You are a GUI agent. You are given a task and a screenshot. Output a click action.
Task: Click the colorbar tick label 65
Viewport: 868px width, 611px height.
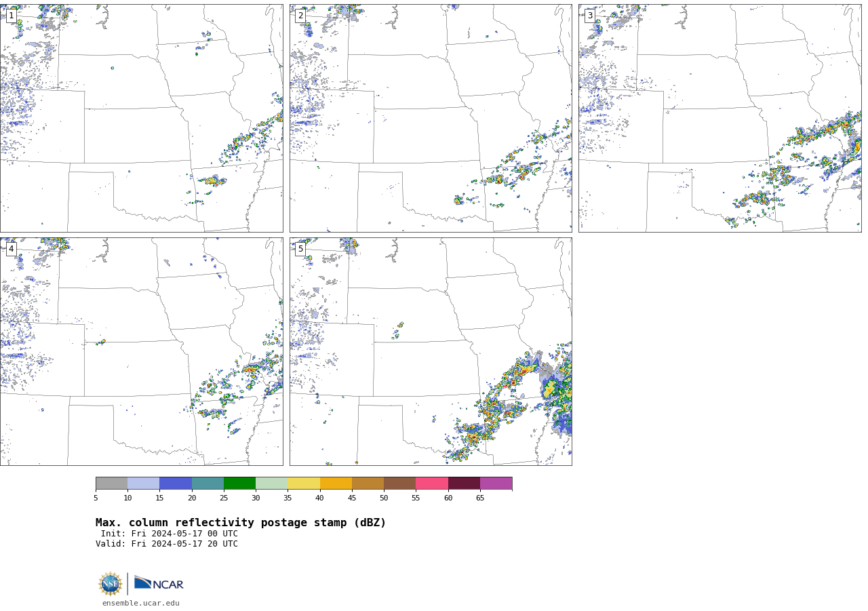[480, 498]
